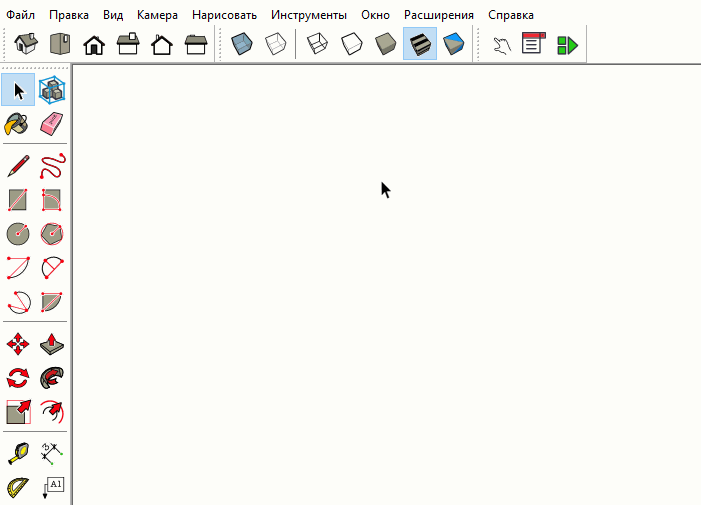This screenshot has height=505, width=701.
Task: Enable Monochrome style
Action: 454,44
